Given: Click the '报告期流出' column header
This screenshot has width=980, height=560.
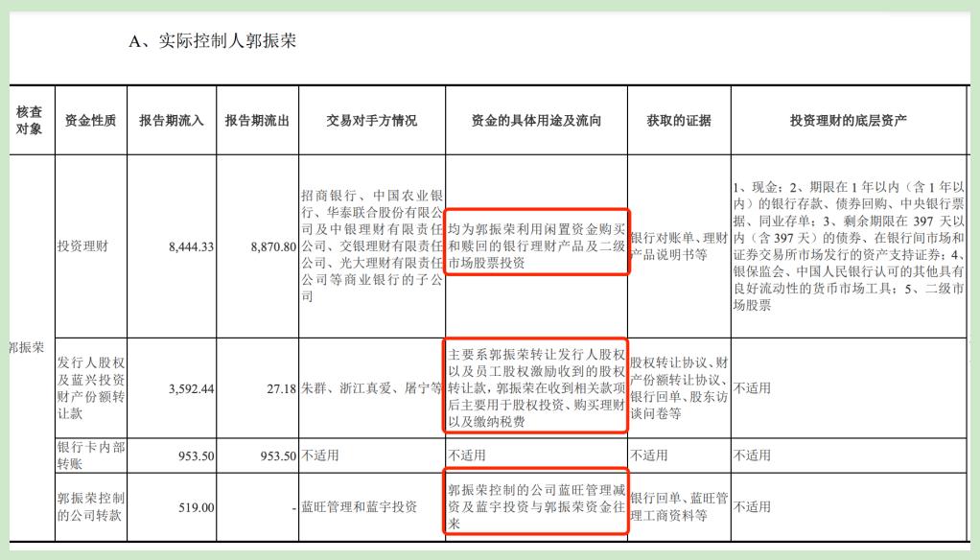Looking at the screenshot, I should (x=257, y=121).
